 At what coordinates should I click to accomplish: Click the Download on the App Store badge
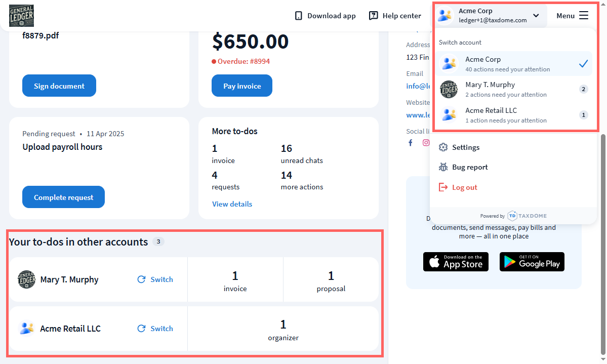[456, 262]
